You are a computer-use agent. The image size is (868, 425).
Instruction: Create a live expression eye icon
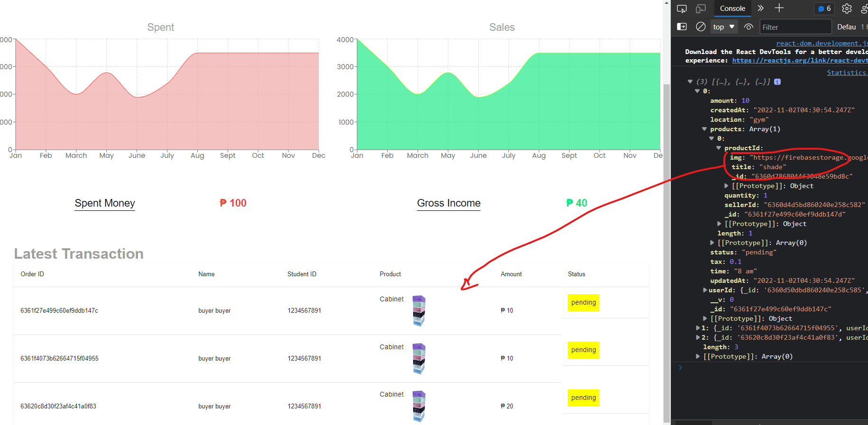coord(748,27)
